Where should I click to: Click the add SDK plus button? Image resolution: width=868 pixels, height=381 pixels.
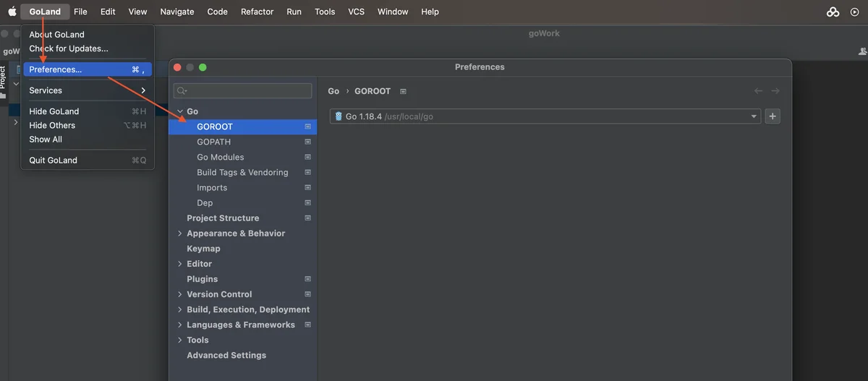(x=773, y=116)
